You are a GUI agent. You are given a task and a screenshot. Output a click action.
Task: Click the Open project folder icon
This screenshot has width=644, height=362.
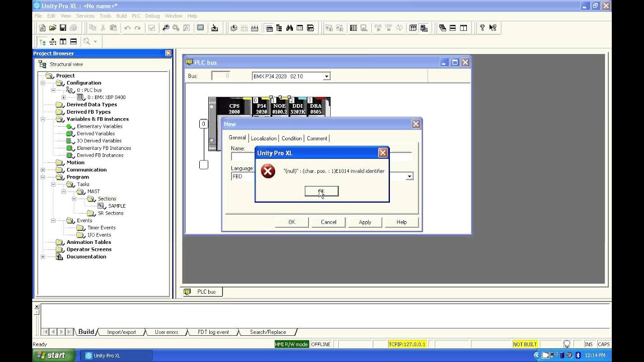pyautogui.click(x=52, y=28)
